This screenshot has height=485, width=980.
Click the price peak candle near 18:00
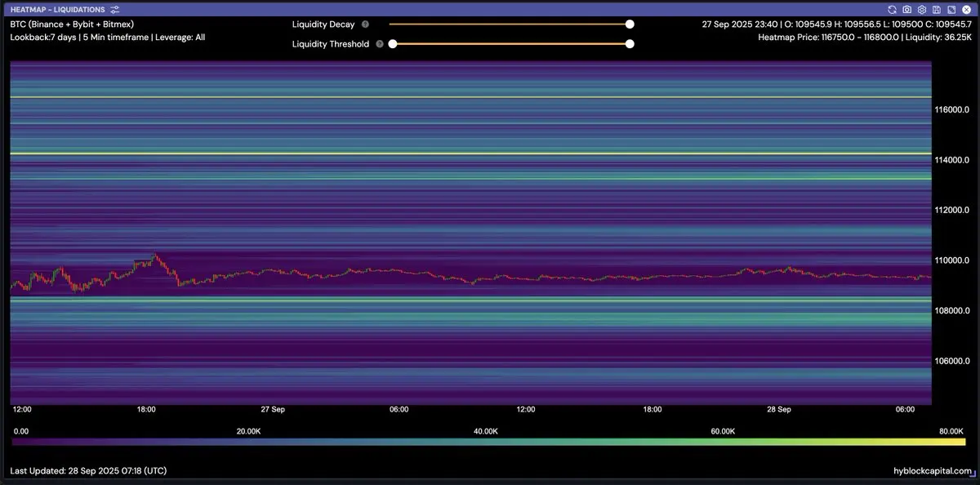tap(154, 256)
